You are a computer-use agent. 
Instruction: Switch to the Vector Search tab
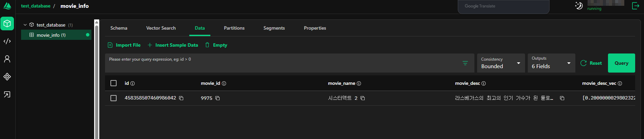[161, 28]
